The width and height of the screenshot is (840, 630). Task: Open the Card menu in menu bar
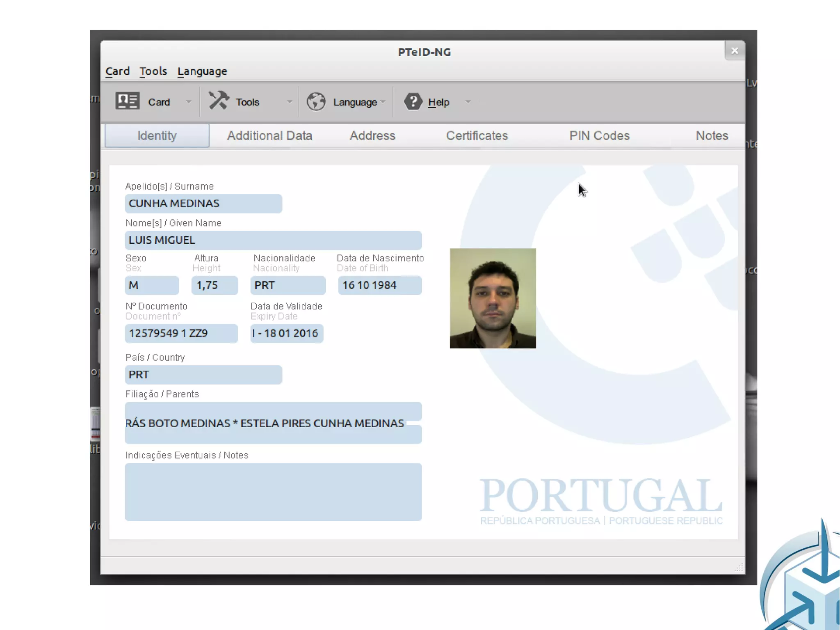tap(117, 71)
